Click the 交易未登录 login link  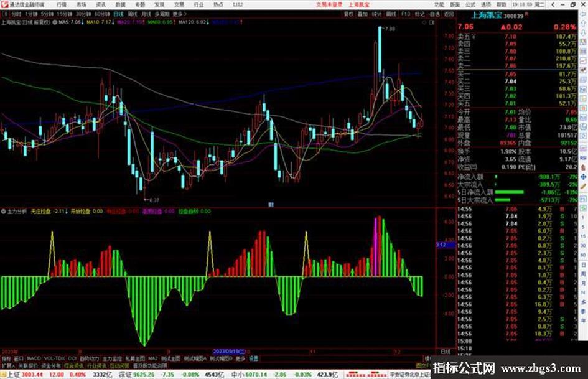pyautogui.click(x=329, y=4)
